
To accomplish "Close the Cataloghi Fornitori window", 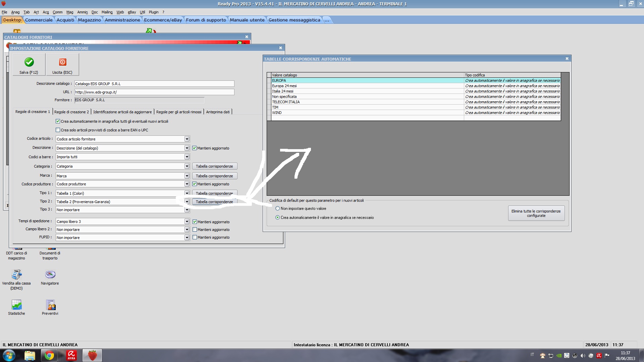I will pos(247,37).
